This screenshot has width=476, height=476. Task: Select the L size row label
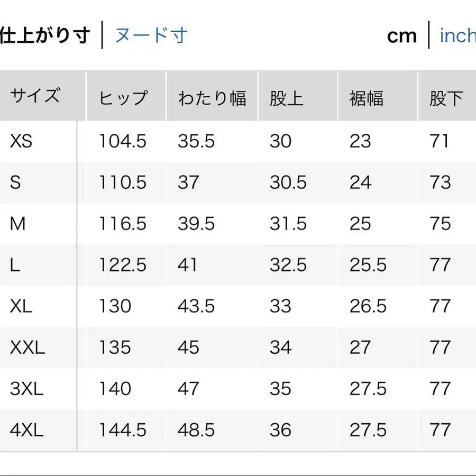click(14, 265)
